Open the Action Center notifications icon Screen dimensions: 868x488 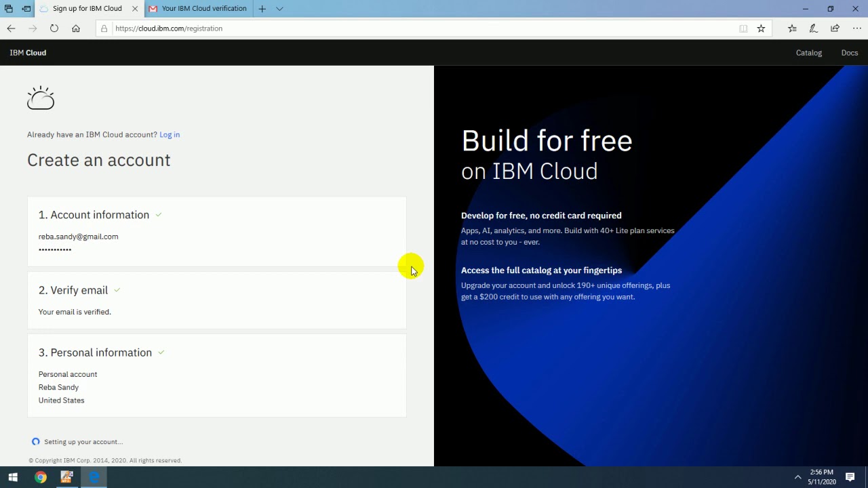coord(850,477)
